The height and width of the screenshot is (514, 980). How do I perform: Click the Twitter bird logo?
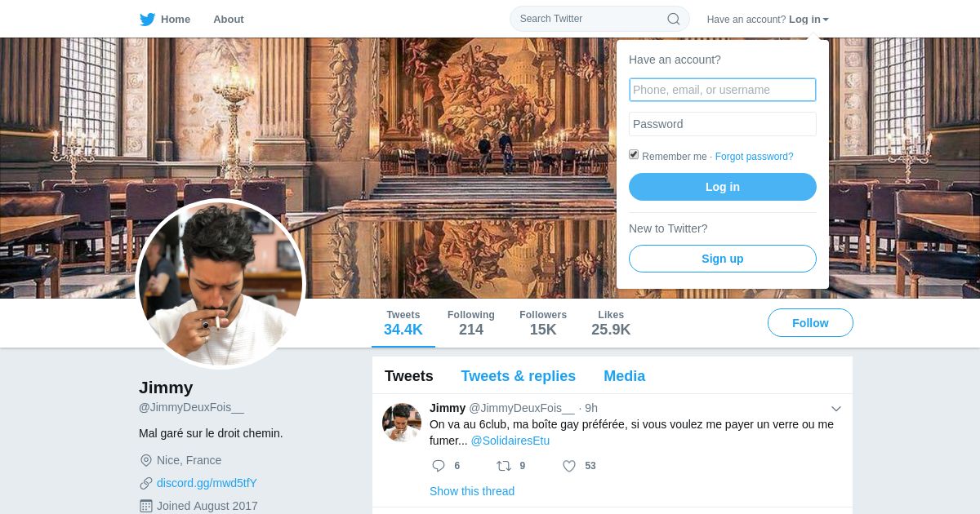[147, 19]
